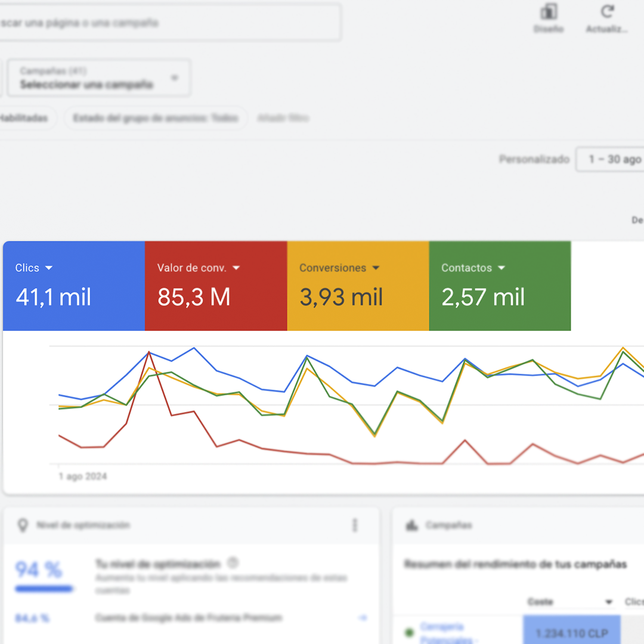The height and width of the screenshot is (644, 644).
Task: Click the Estado del grupo de anuncios filter chip
Action: pyautogui.click(x=156, y=118)
